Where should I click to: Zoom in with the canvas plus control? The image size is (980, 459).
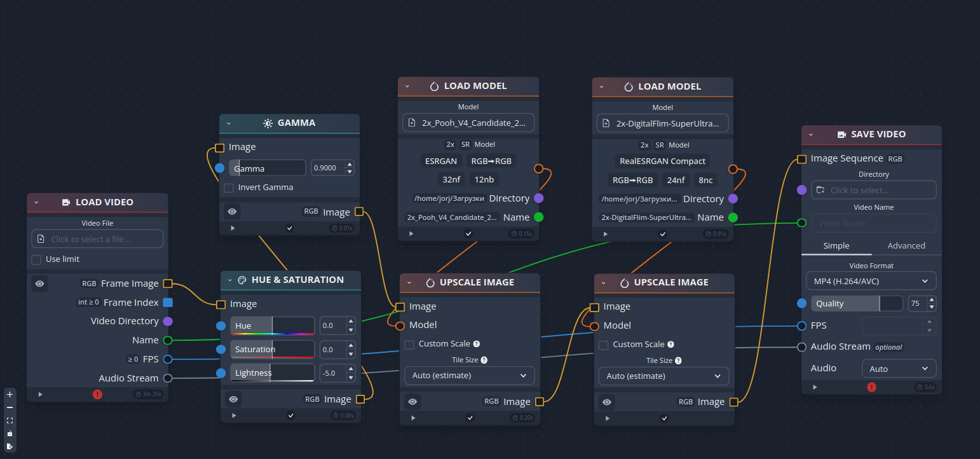(x=10, y=394)
